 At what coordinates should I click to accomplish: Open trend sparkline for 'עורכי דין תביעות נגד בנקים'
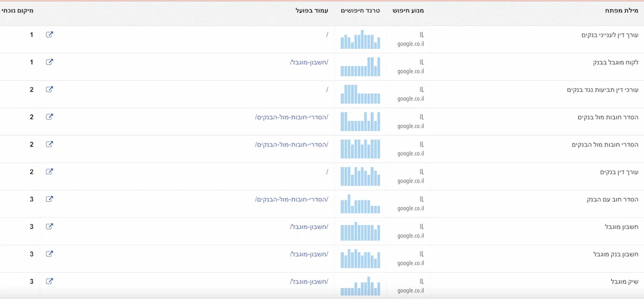(x=360, y=95)
